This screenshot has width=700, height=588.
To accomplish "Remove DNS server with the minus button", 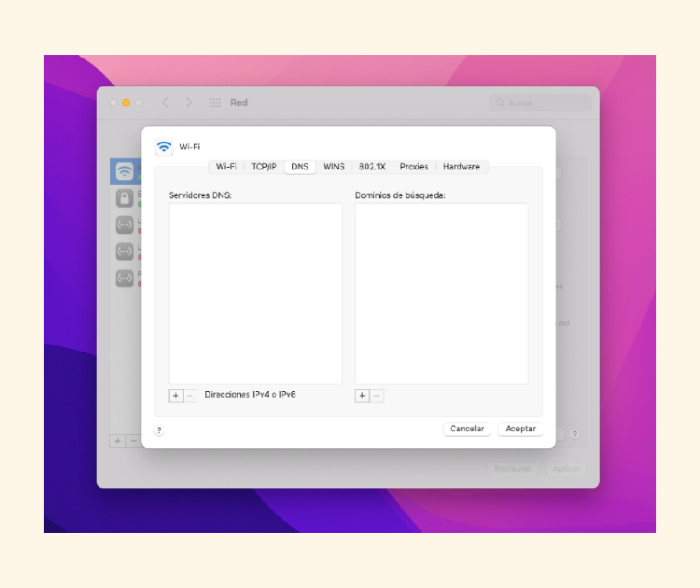I will click(x=190, y=396).
